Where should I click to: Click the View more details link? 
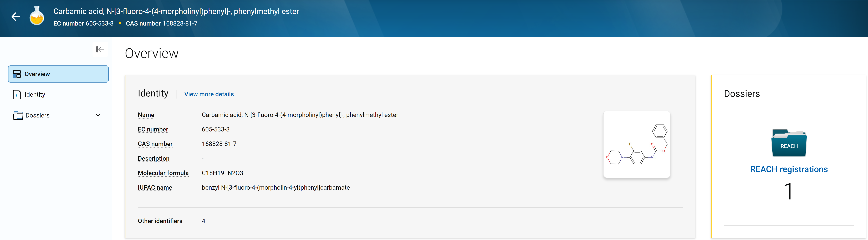[x=209, y=94]
